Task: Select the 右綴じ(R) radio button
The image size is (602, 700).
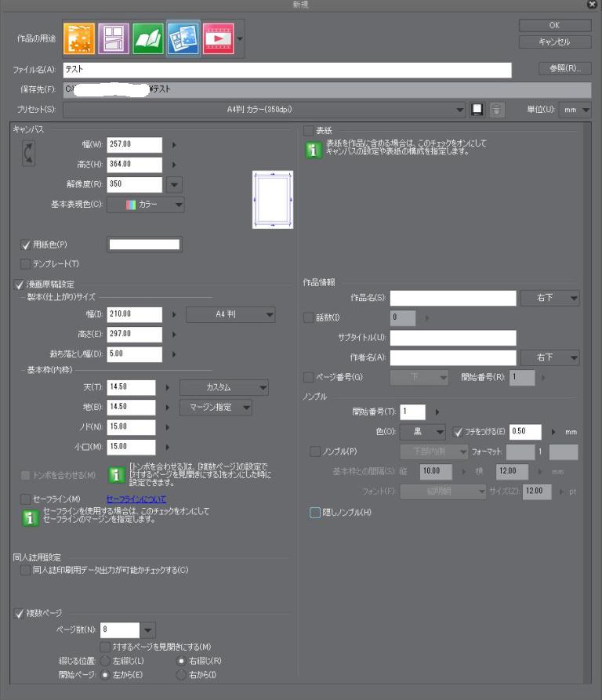Action: 181,661
